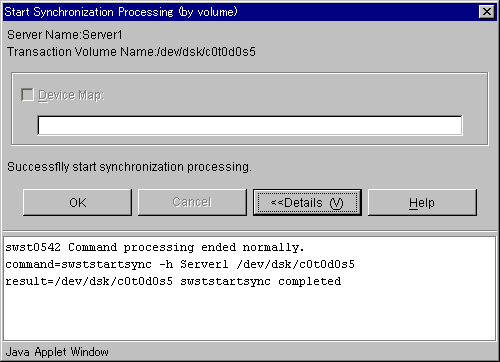Click inside the Device Map text field
The image size is (500, 362).
point(250,125)
